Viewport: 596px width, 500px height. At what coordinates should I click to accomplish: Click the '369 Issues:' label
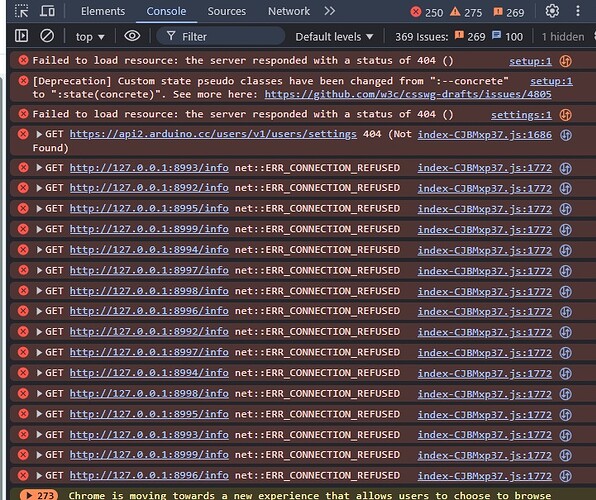[x=422, y=37]
